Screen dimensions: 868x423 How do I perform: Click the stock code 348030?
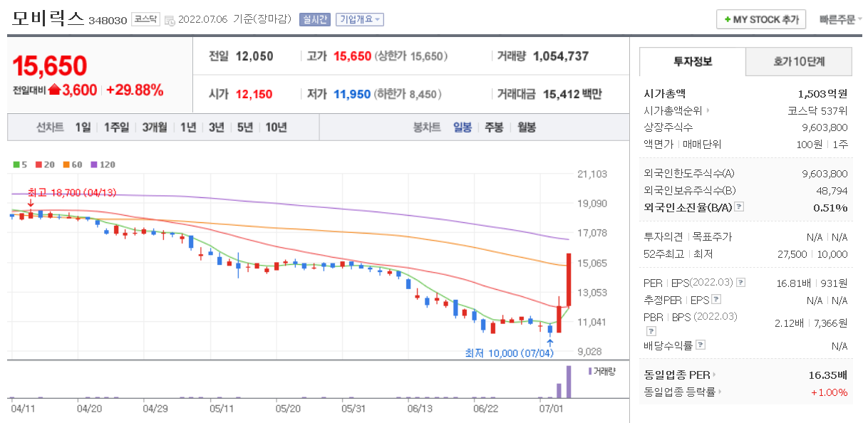[x=108, y=21]
